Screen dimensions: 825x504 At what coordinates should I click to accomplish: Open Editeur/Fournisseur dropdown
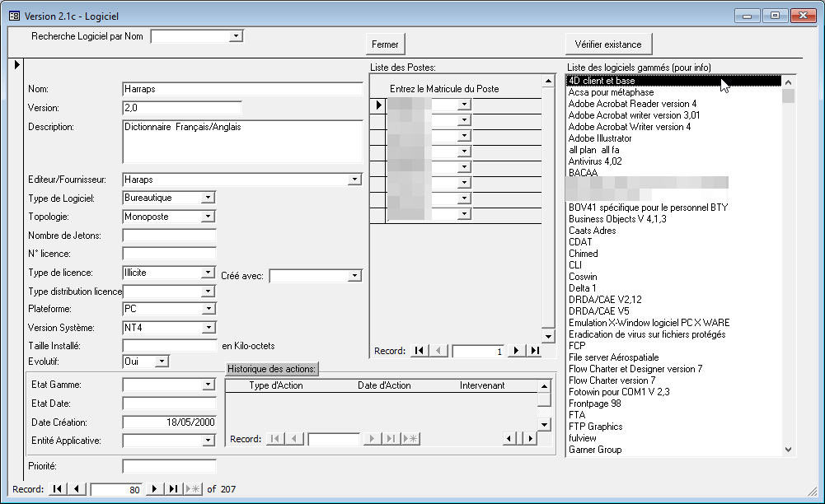pyautogui.click(x=354, y=180)
